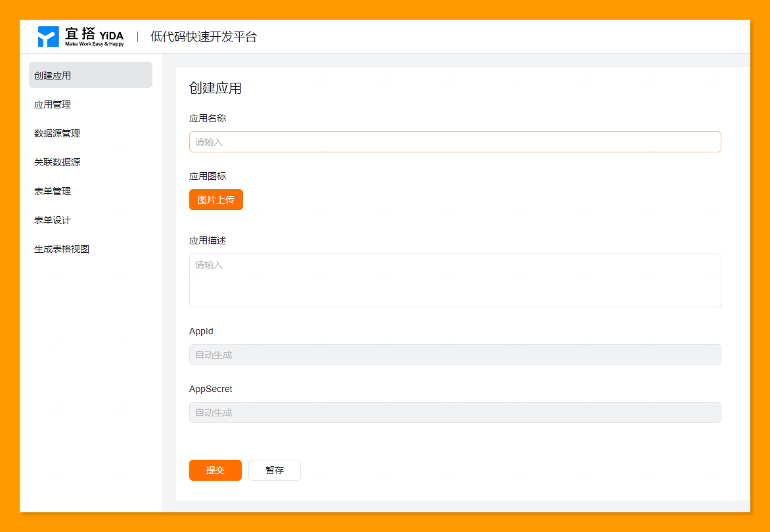Click the YiDA blue logo icon
The width and height of the screenshot is (770, 532).
pos(49,37)
